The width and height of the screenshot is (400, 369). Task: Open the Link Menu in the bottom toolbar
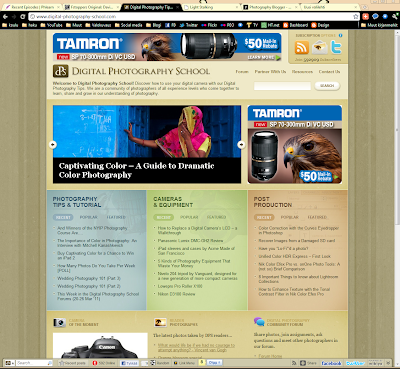point(185,363)
